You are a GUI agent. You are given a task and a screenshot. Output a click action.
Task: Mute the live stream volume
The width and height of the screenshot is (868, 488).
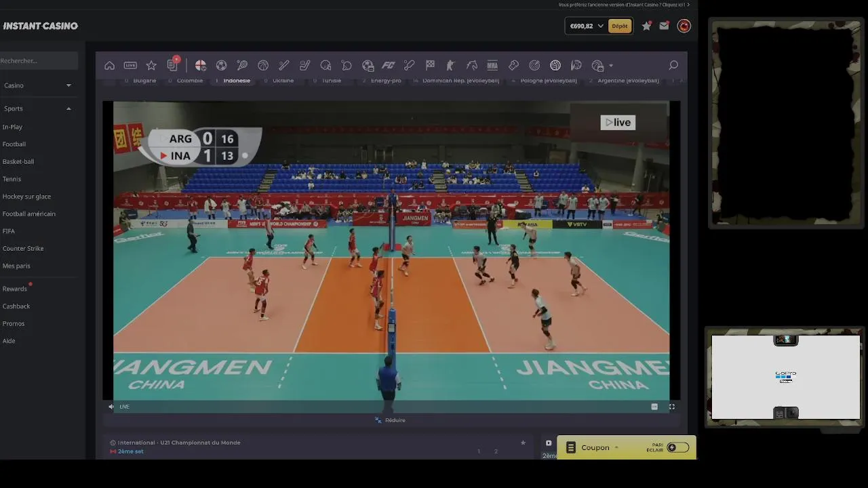tap(111, 407)
